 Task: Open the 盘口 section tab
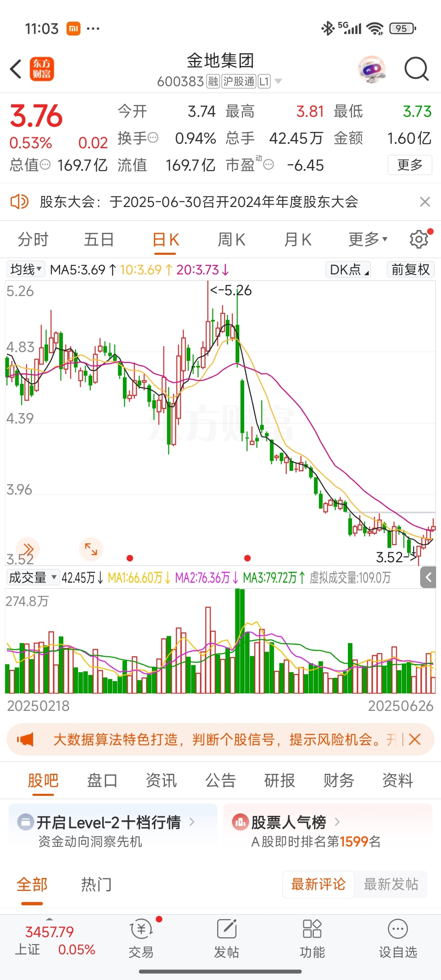click(102, 780)
